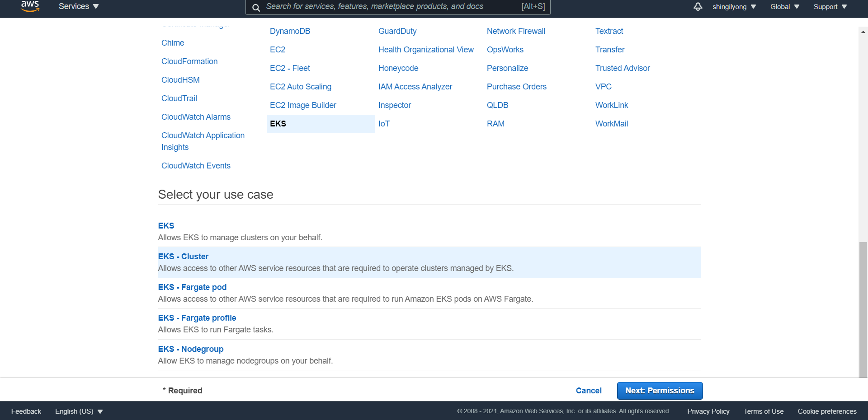Expand the Services menu
The image size is (868, 420).
tap(79, 6)
